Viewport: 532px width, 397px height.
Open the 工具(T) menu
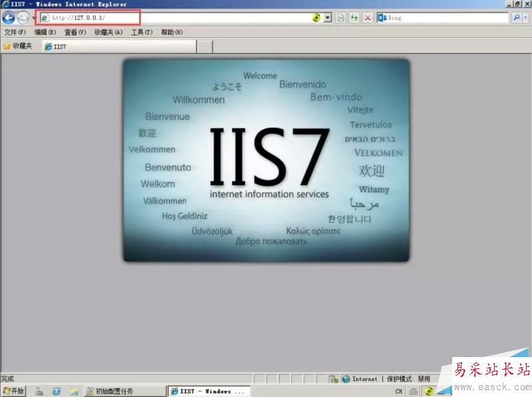(x=142, y=32)
